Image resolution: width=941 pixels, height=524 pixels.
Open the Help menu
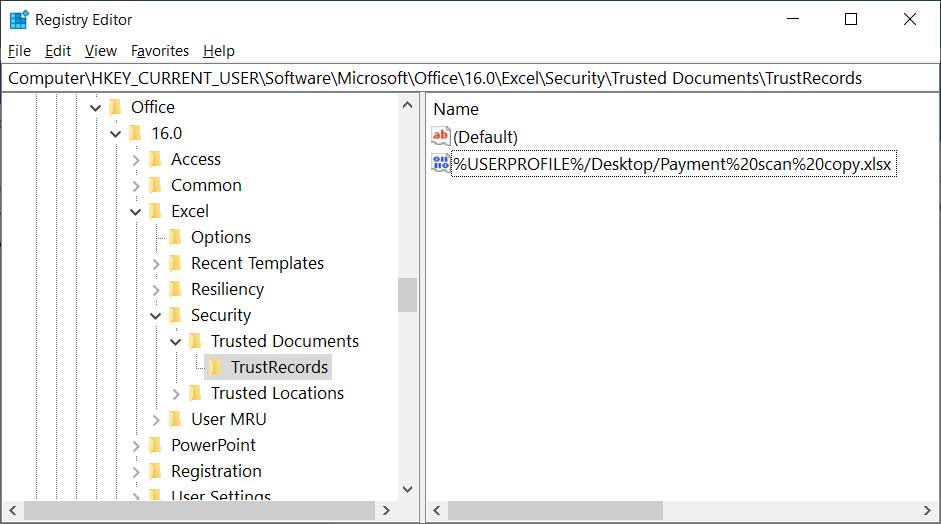(x=218, y=51)
